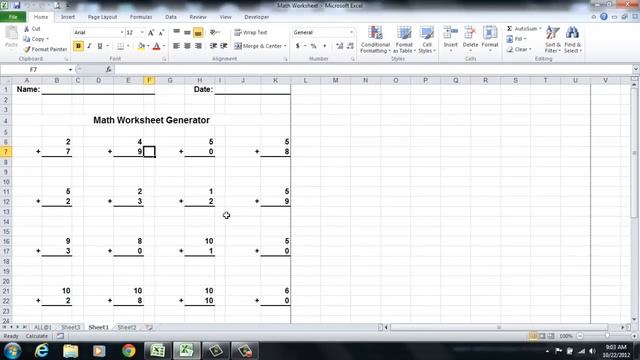This screenshot has width=640, height=360.
Task: Click the zoom slider in status bar
Action: click(607, 336)
